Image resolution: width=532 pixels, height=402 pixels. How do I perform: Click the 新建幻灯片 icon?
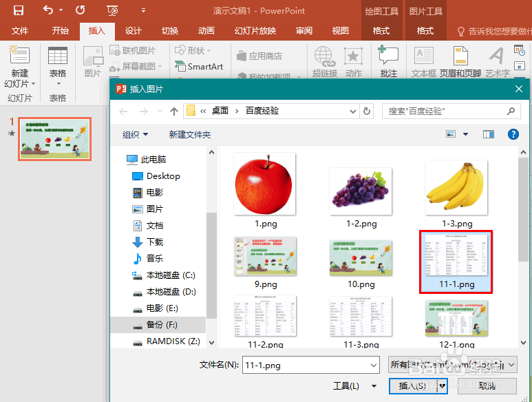(x=20, y=56)
